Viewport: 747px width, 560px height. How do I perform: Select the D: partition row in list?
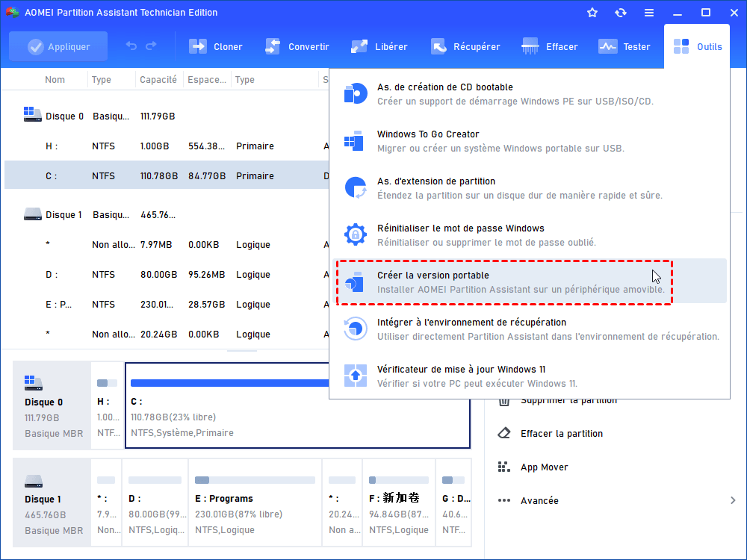click(x=167, y=274)
